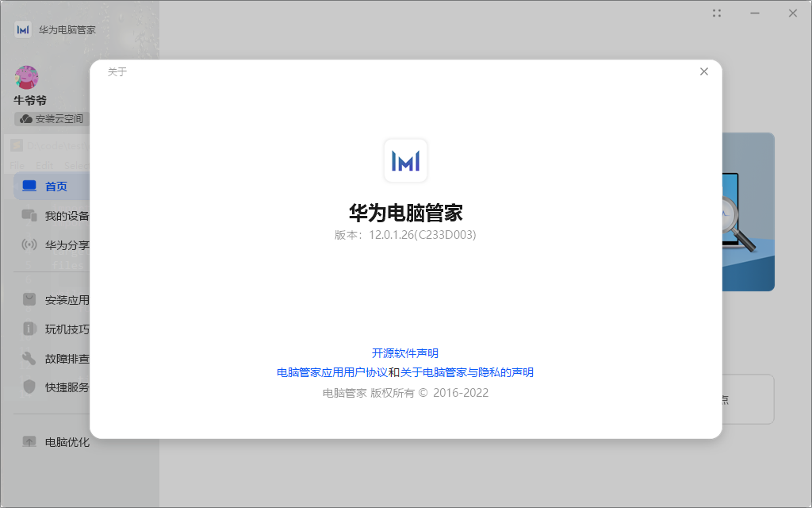The height and width of the screenshot is (508, 812).
Task: Close the 关于 dialog
Action: pos(704,71)
